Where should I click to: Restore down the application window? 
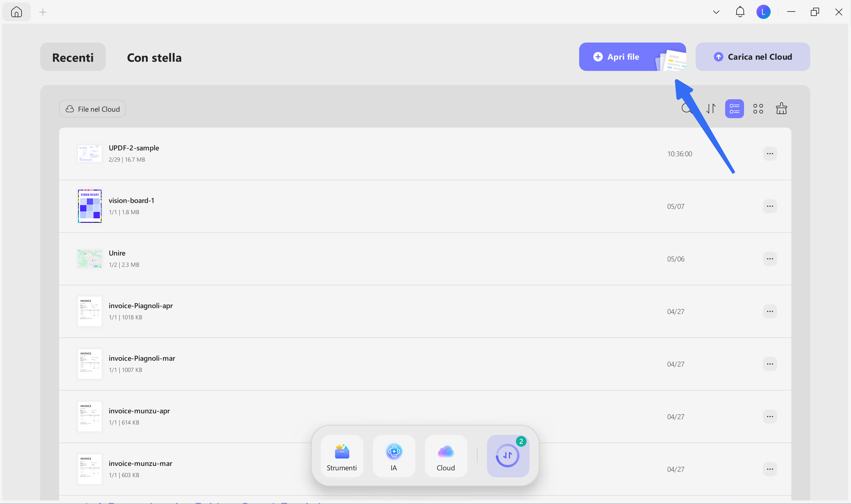coord(815,12)
